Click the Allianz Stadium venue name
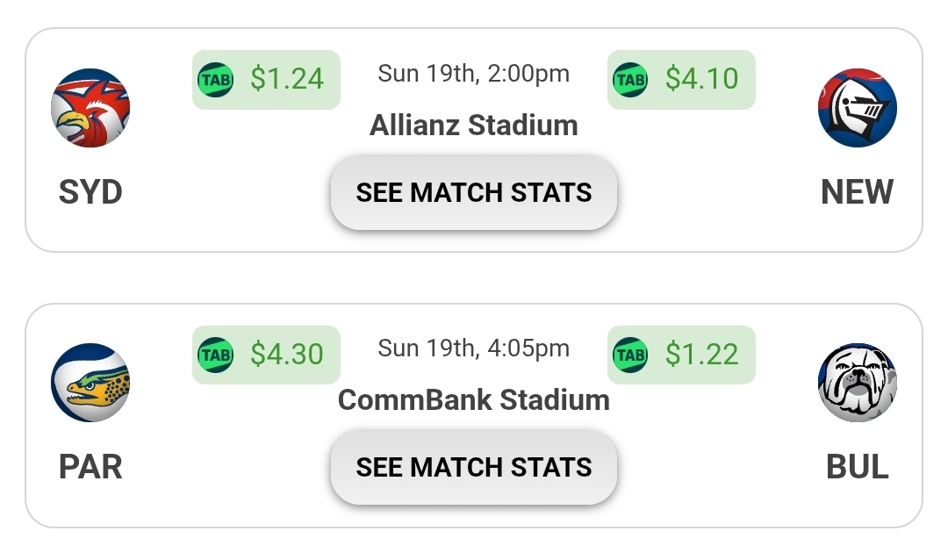 474,126
